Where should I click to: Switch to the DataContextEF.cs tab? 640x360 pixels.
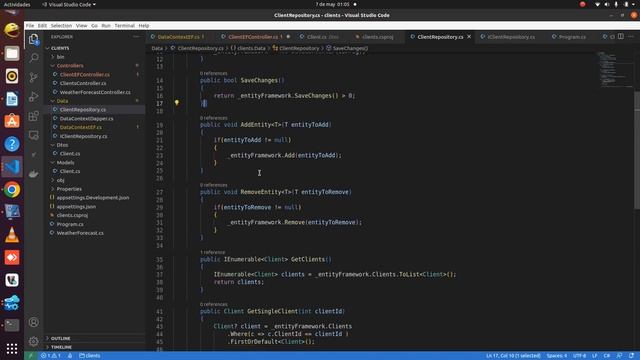click(x=178, y=37)
